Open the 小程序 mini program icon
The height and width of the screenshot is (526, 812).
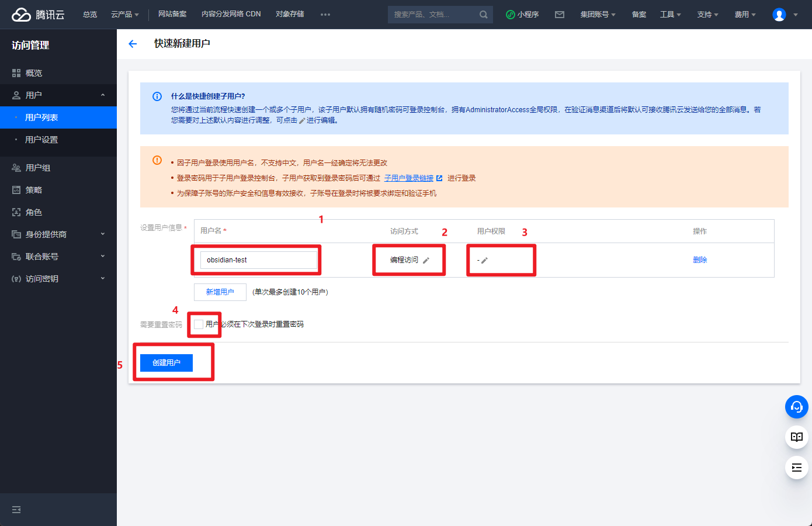click(510, 15)
